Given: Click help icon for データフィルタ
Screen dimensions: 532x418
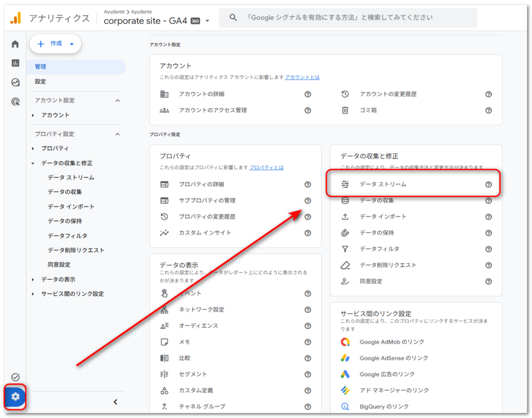Looking at the screenshot, I should [x=488, y=249].
